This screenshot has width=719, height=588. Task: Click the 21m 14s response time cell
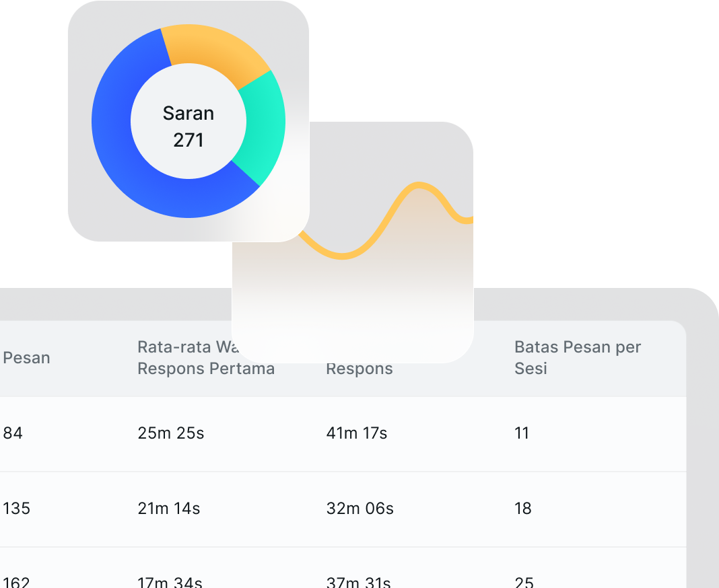pos(168,509)
